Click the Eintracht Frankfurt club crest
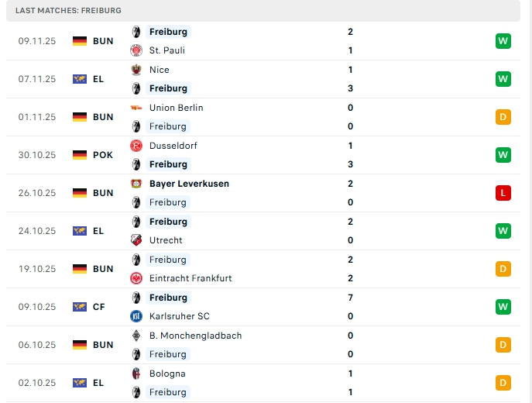Viewport: 532px width, 403px height. [x=137, y=278]
